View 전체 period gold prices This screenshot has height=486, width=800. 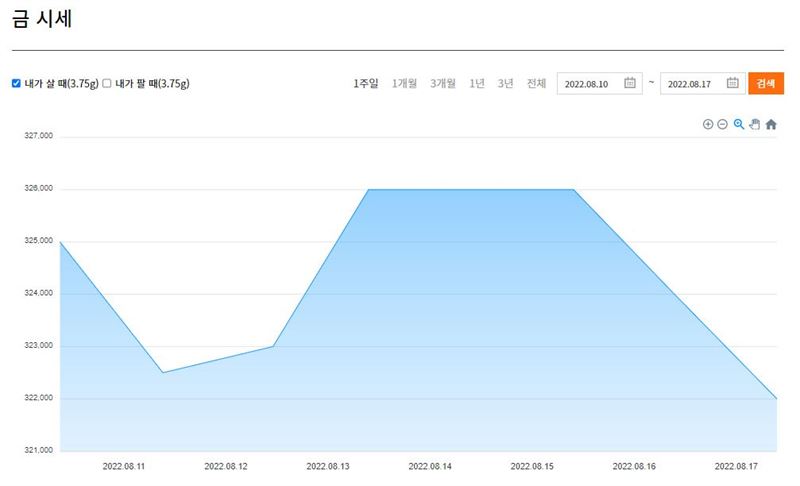(536, 83)
